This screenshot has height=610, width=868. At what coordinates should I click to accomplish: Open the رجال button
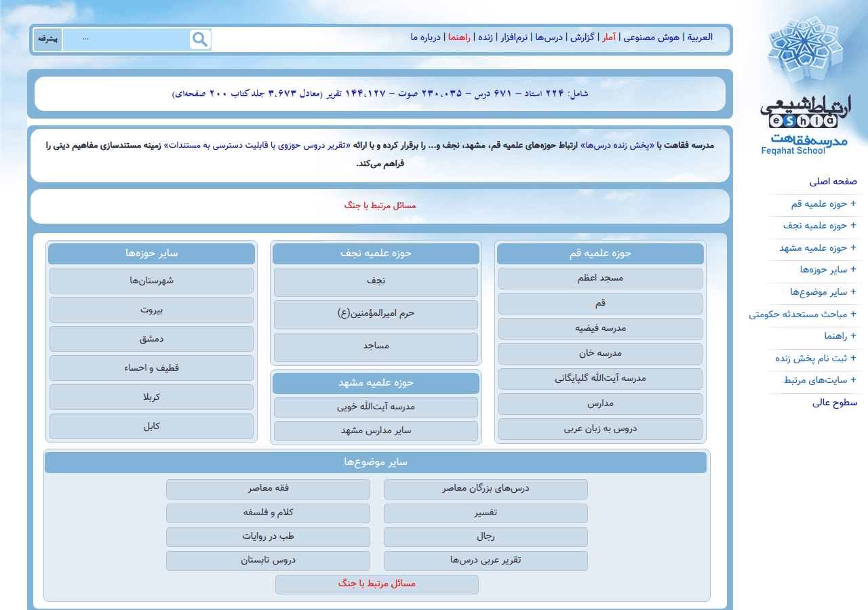tap(486, 537)
